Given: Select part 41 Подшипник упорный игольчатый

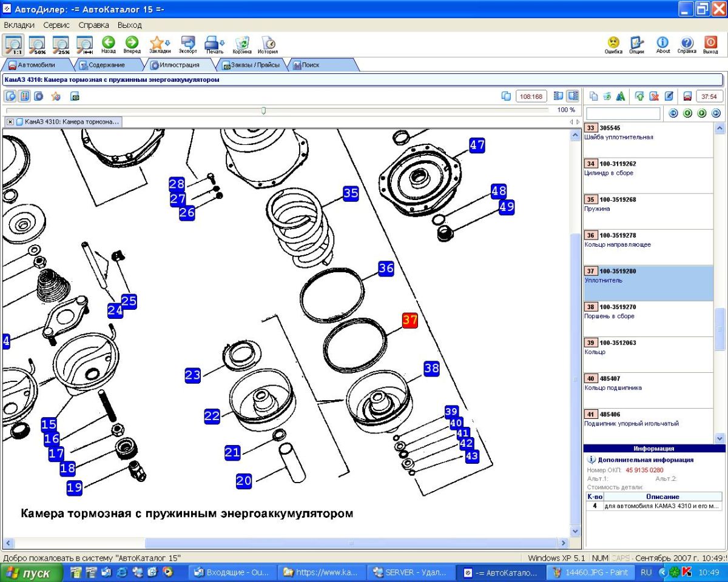Looking at the screenshot, I should coord(649,426).
